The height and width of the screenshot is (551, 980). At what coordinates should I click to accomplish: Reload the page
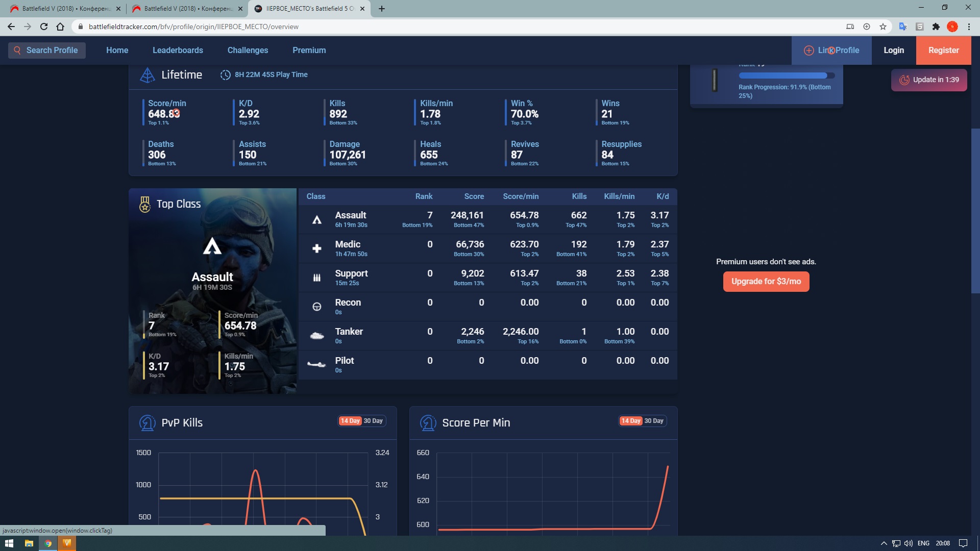click(x=44, y=27)
